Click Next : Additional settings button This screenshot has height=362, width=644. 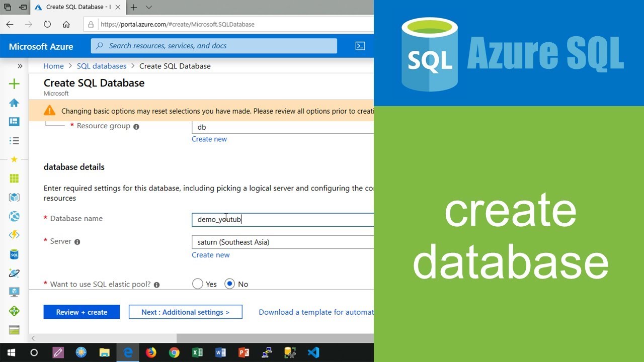(185, 312)
